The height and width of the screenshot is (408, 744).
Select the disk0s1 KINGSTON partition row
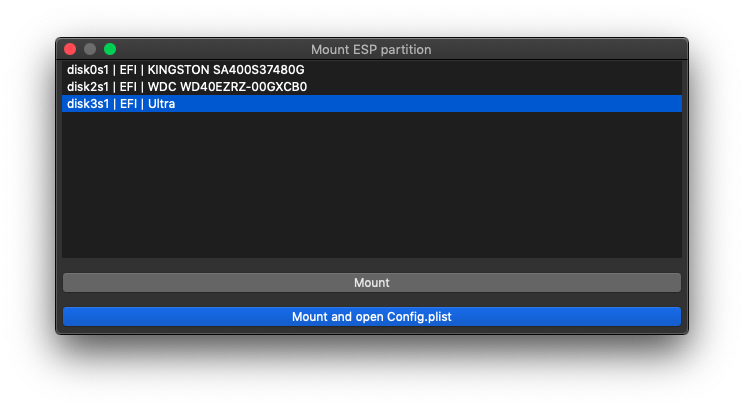pos(372,70)
